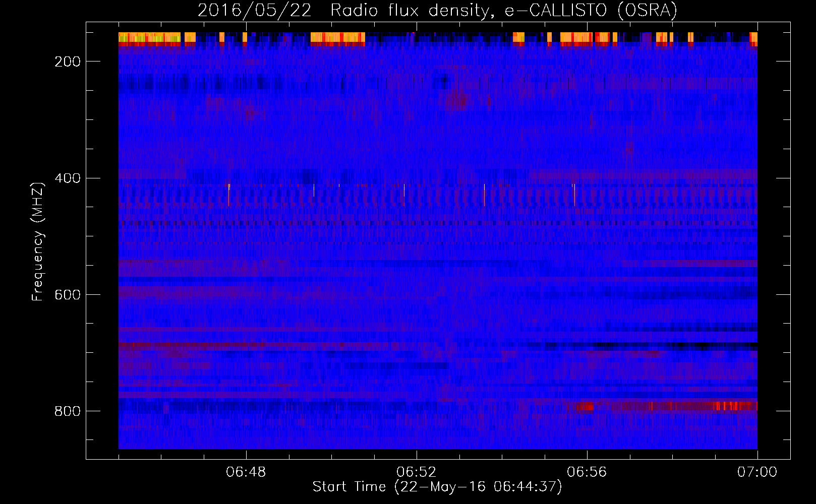816x504 pixels.
Task: Click the 600 frequency tick label
Action: tap(68, 295)
